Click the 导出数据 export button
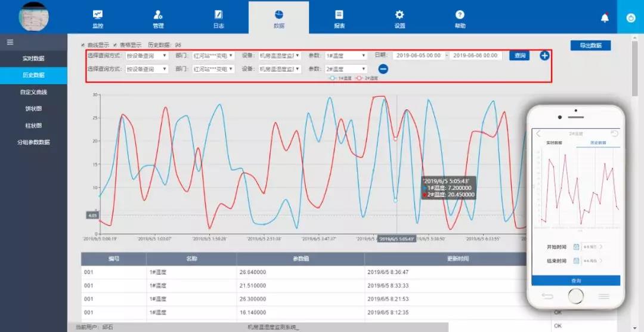This screenshot has width=644, height=332. coord(590,45)
